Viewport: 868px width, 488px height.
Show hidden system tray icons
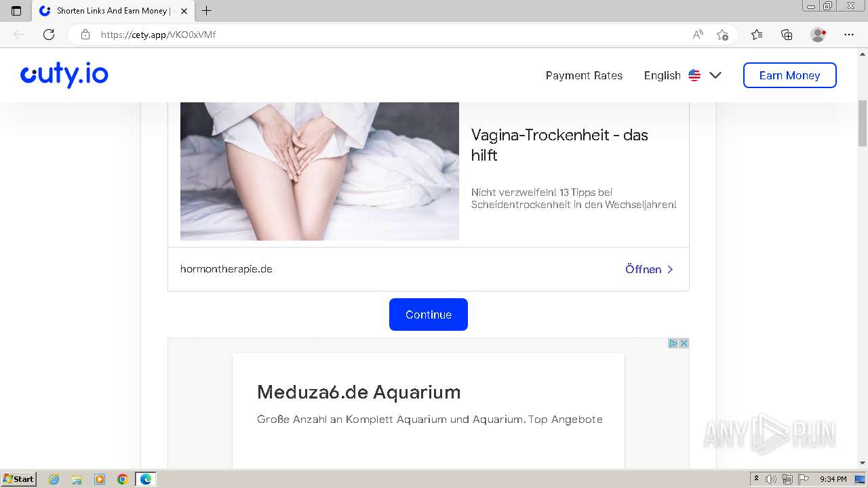[756, 479]
